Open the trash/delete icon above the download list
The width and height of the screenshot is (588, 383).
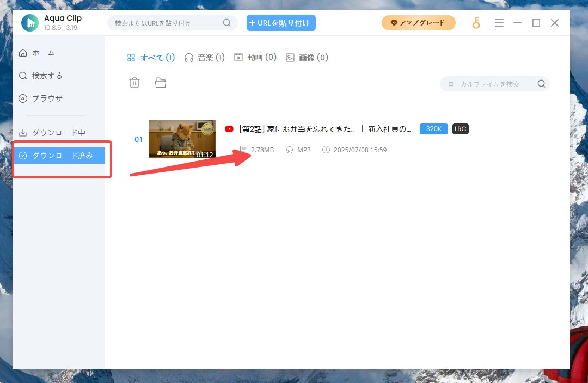pos(134,82)
